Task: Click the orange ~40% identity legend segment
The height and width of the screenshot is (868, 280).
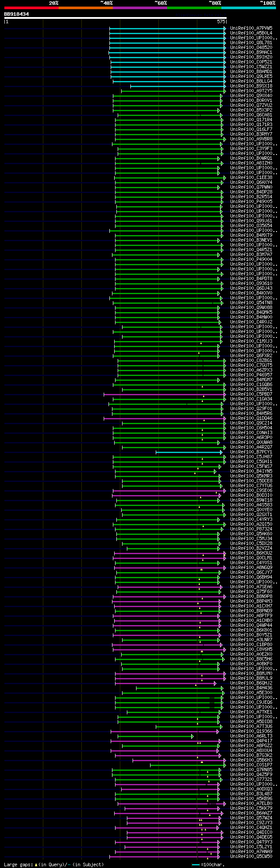Action: (x=86, y=8)
